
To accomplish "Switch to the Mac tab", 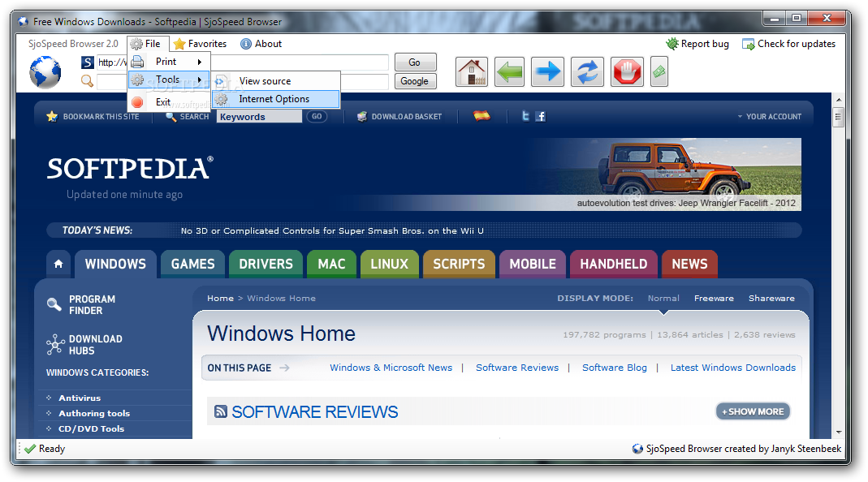I will [331, 264].
